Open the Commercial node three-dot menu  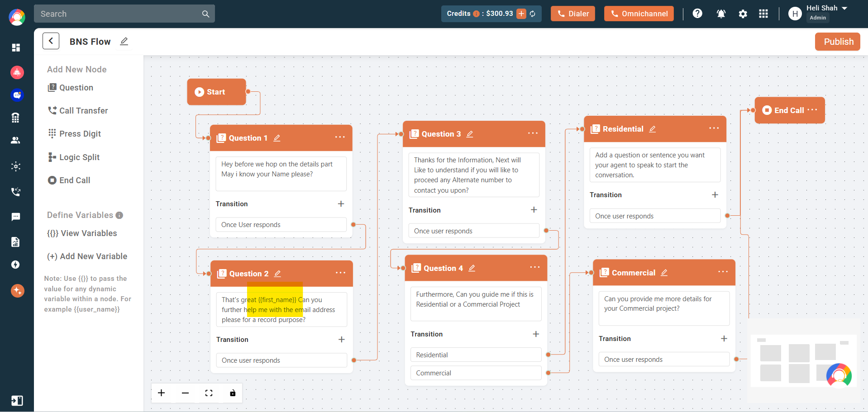click(723, 272)
